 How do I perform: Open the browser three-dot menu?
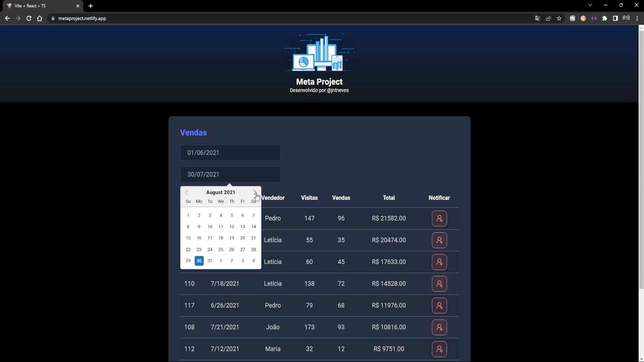click(x=638, y=18)
